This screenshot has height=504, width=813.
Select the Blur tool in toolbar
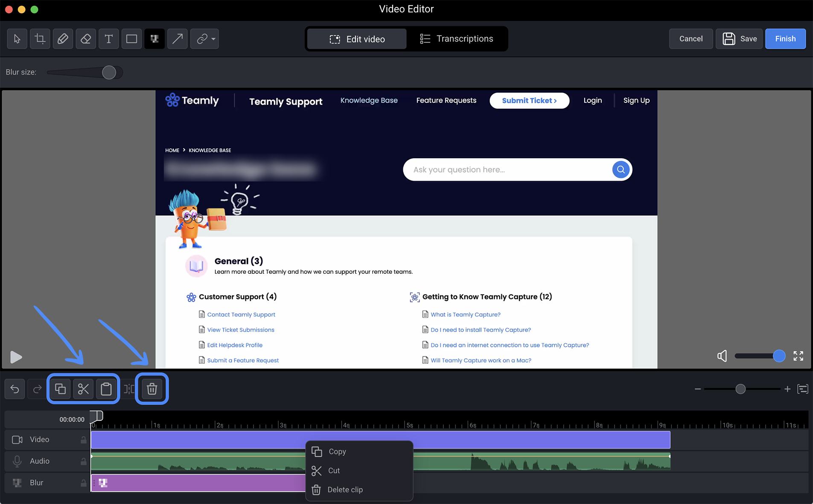(x=154, y=39)
